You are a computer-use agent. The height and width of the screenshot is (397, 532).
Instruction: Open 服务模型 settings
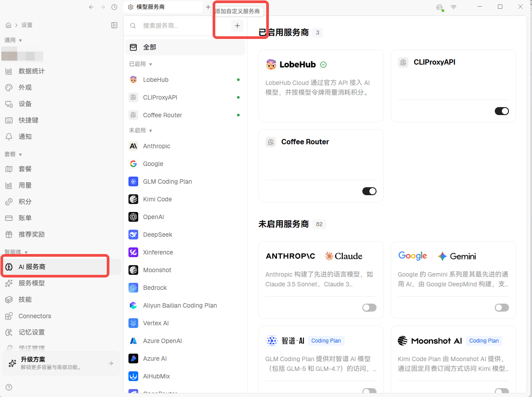pyautogui.click(x=61, y=283)
